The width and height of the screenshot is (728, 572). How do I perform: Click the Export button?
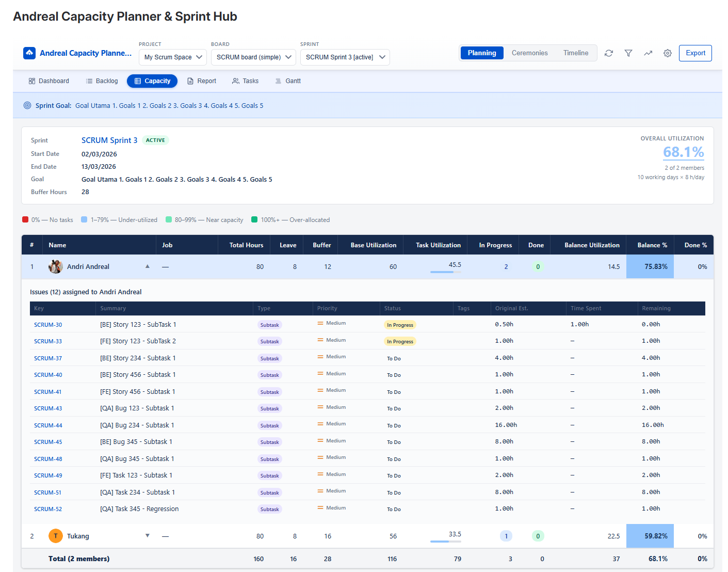tap(695, 53)
